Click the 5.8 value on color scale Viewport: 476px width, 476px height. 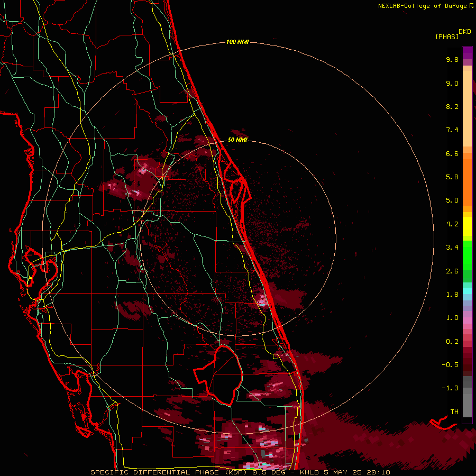452,177
